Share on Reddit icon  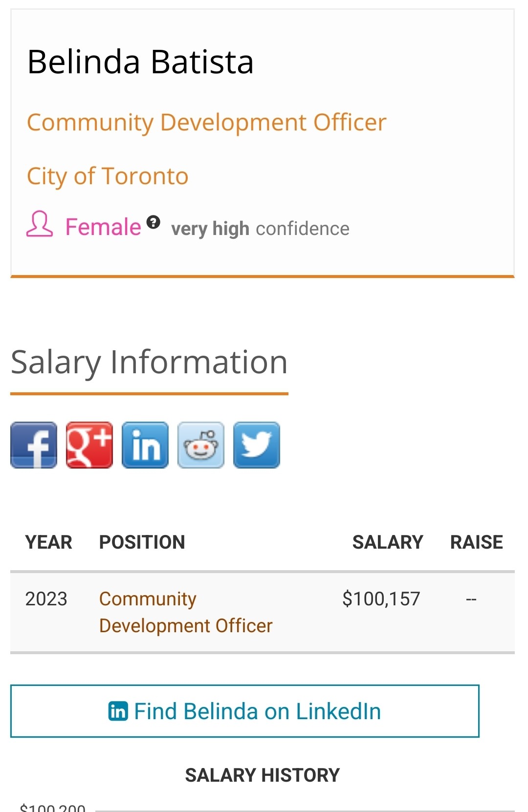[201, 445]
